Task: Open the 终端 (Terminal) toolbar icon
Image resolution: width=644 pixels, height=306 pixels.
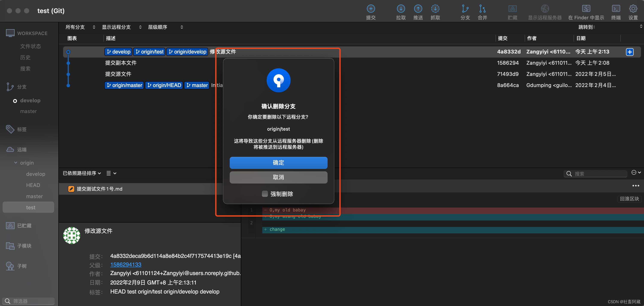Action: (616, 9)
